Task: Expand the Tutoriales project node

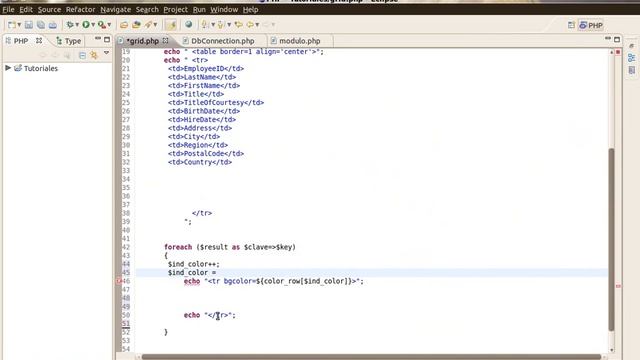Action: coord(8,68)
